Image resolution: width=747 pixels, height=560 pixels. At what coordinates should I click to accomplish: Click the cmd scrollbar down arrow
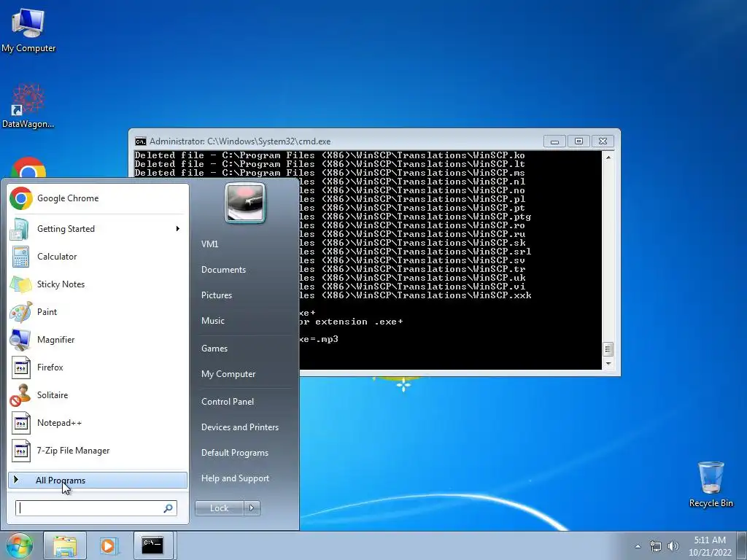(608, 364)
